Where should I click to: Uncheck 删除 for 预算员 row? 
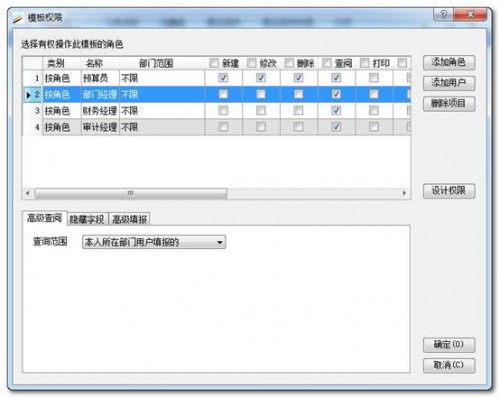[x=298, y=78]
